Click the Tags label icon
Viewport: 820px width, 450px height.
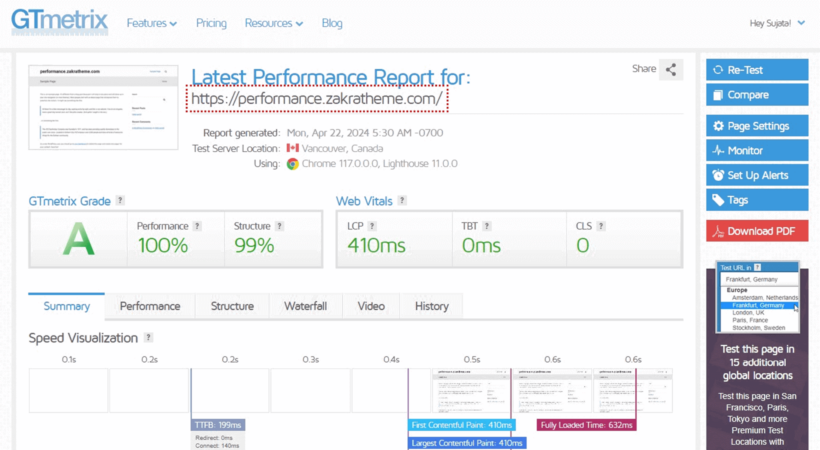coord(719,200)
